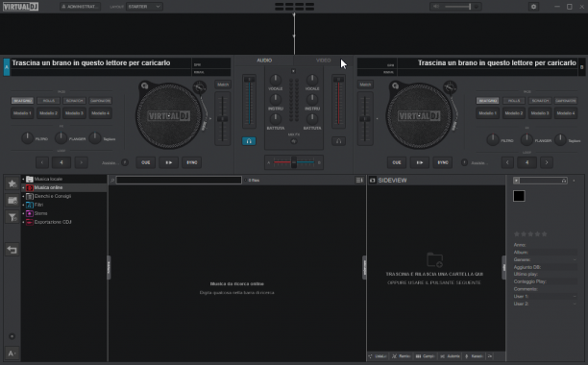The height and width of the screenshot is (365, 588).
Task: Click the play icon in info panel prelisten bar
Action: tap(516, 181)
